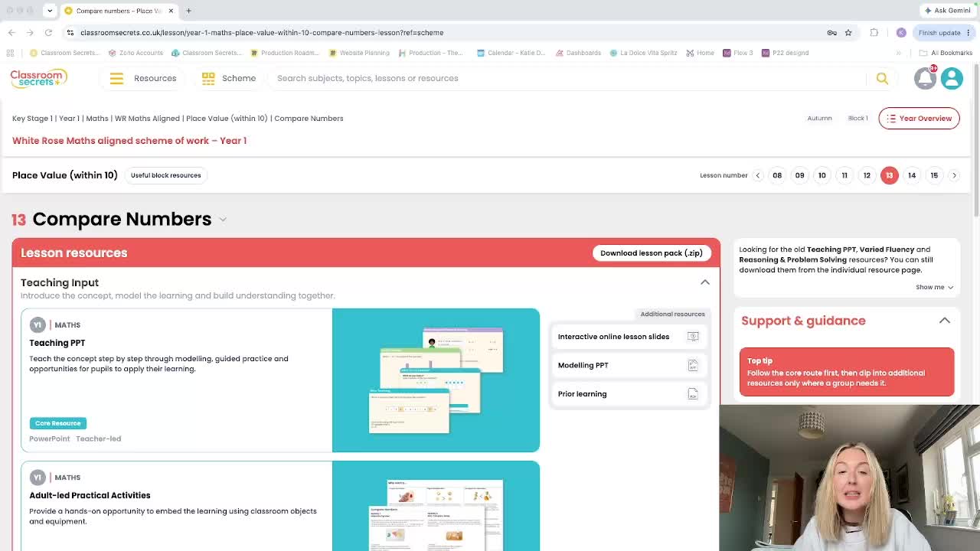Select lesson number 15

point(934,175)
